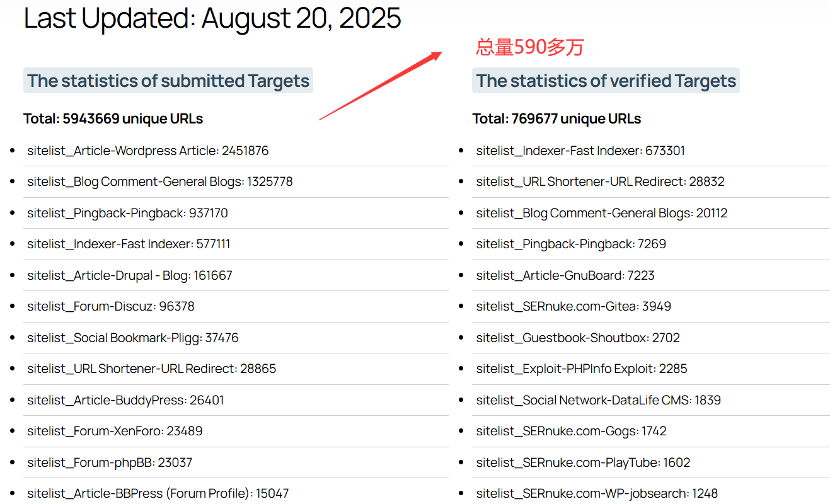Click 'sitelist_Article-BuddyPress: 26401' row
The width and height of the screenshot is (830, 504).
236,400
